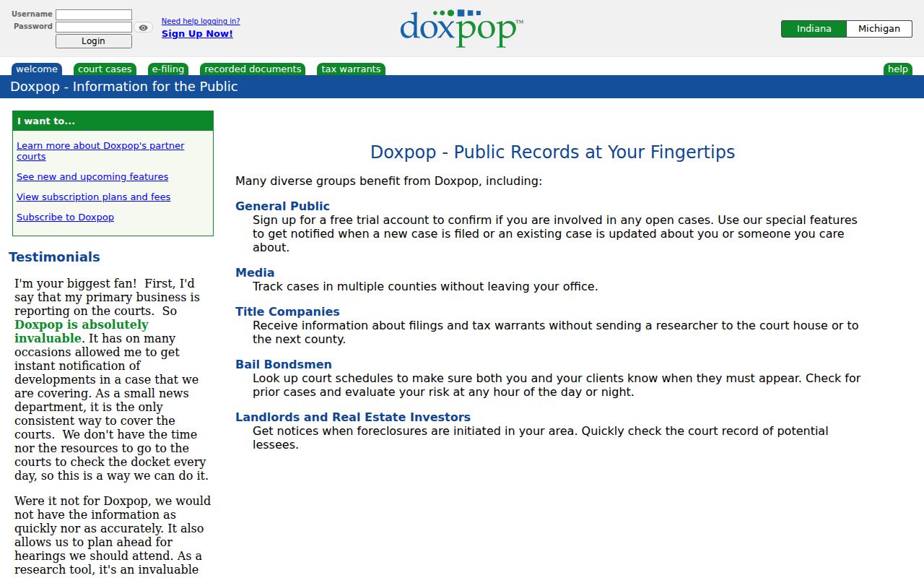
Task: Click Landlords and Real Estate Investors heading
Action: (x=353, y=417)
